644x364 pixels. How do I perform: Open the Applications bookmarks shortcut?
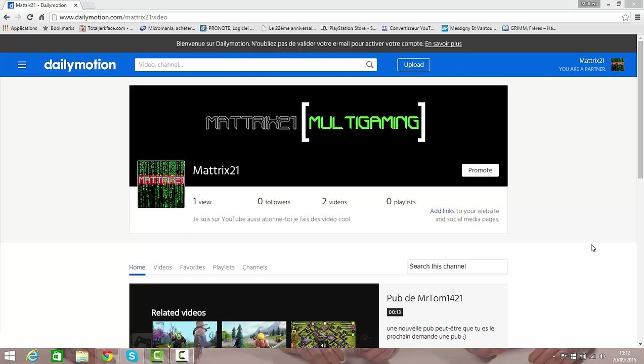click(20, 28)
